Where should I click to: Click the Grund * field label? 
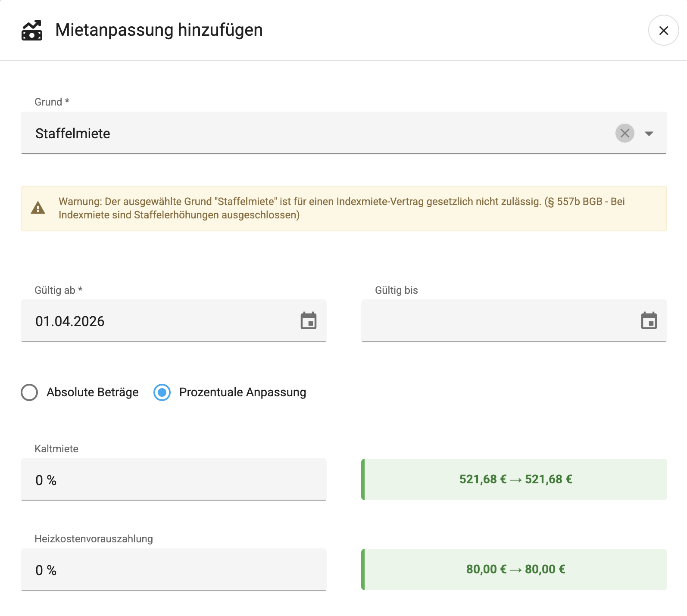(52, 102)
